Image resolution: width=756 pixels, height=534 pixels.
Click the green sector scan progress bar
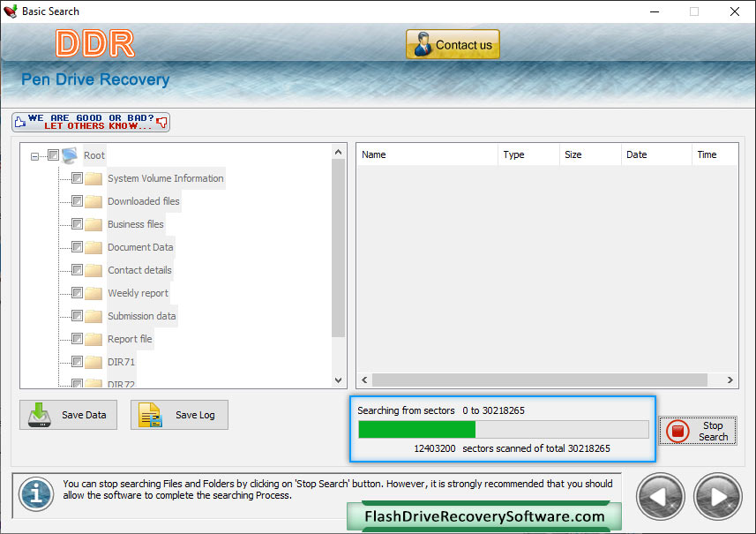[x=504, y=429]
